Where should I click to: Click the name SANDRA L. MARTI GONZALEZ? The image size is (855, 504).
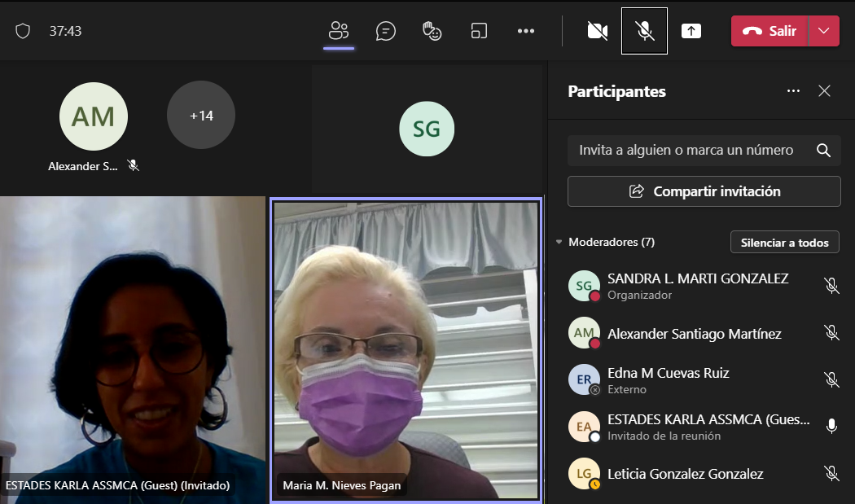coord(698,278)
